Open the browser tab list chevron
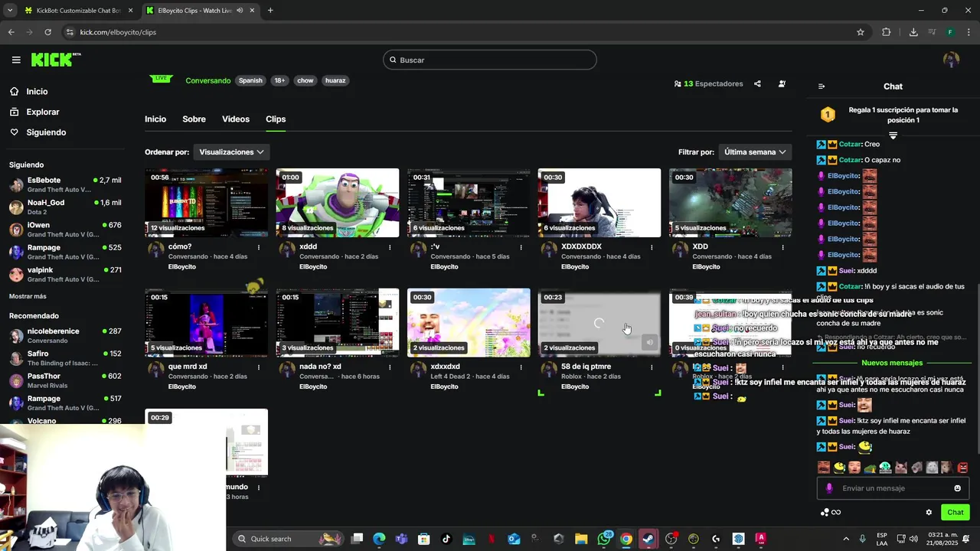 10,11
